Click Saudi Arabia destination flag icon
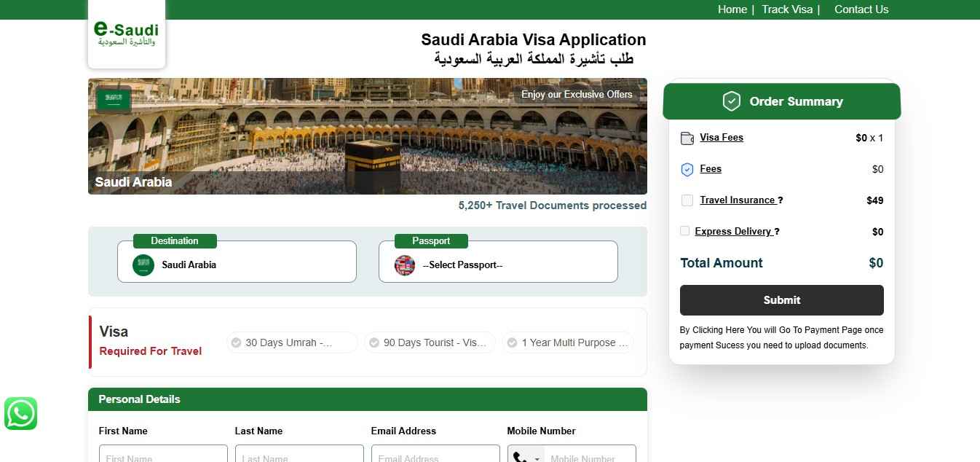The height and width of the screenshot is (462, 980). (x=143, y=265)
